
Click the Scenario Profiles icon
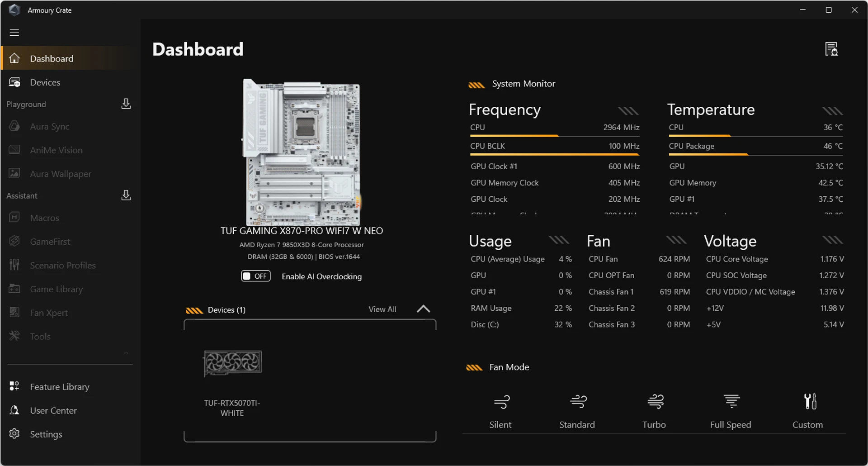click(14, 265)
